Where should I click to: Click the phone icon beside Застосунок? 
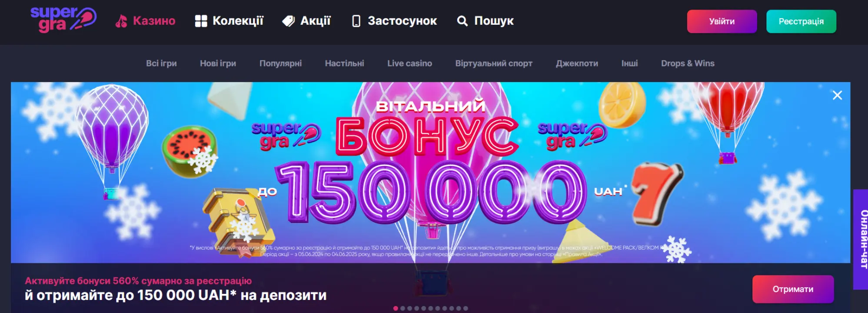(x=356, y=21)
